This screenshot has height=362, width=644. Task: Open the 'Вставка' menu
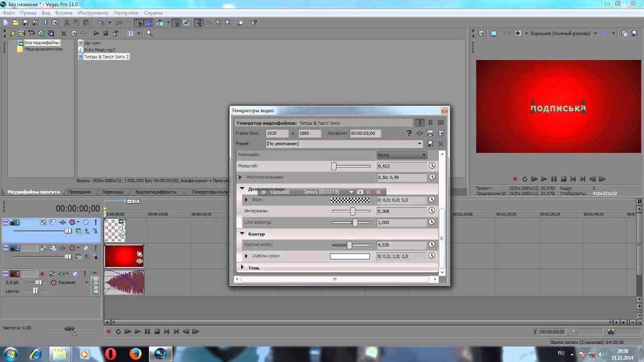coord(64,13)
